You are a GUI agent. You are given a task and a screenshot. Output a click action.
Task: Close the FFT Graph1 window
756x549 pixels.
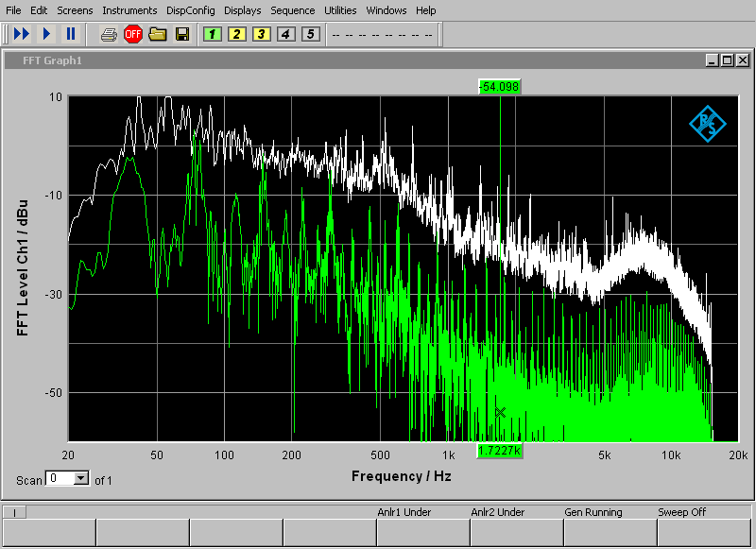coord(743,60)
